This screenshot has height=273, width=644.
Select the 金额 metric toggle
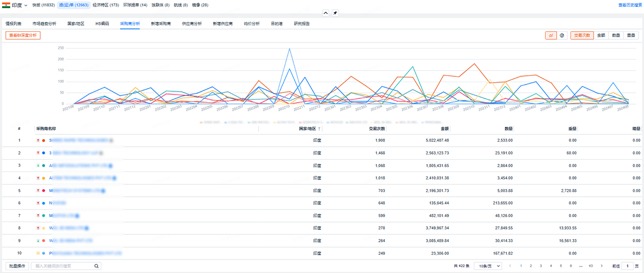[601, 35]
